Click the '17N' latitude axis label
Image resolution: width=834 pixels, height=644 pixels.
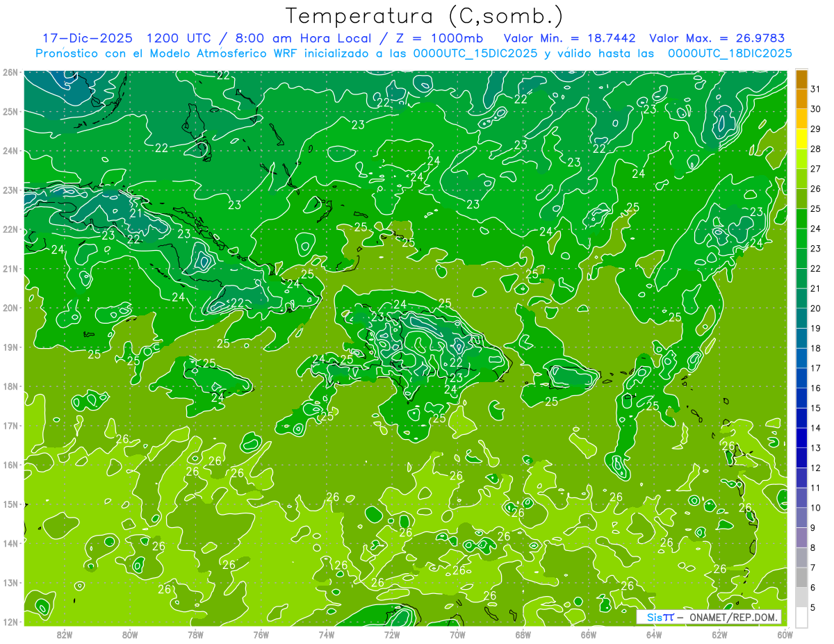10,426
